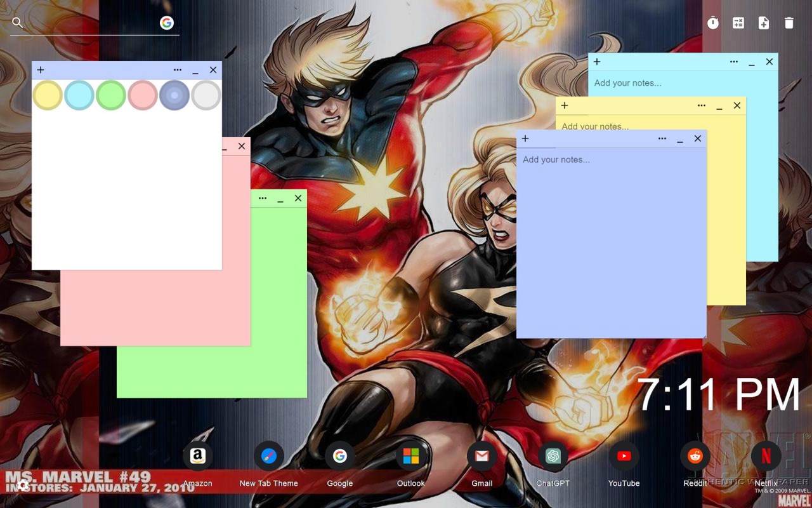Select the periwinkle color swatch
This screenshot has width=812, height=508.
174,95
